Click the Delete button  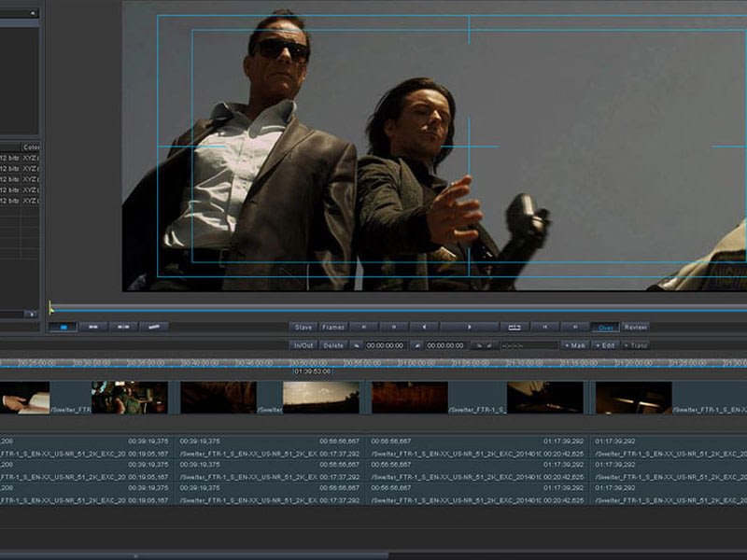pos(333,345)
